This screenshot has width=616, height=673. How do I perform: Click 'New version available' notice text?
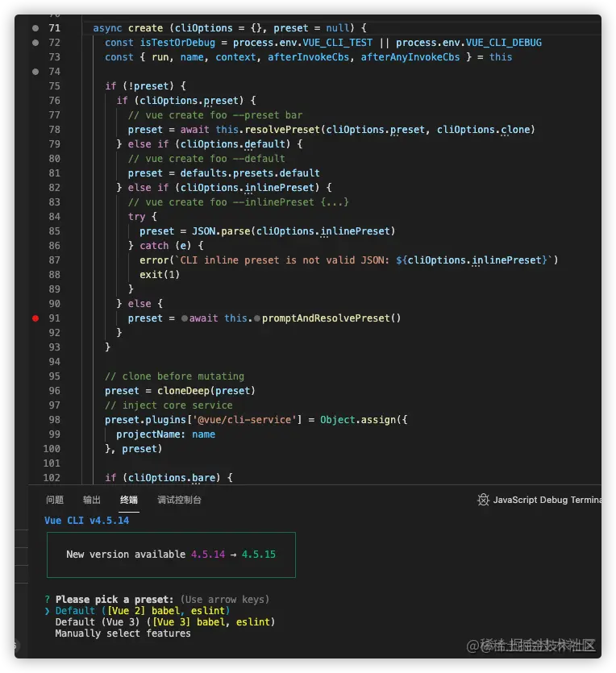point(126,555)
